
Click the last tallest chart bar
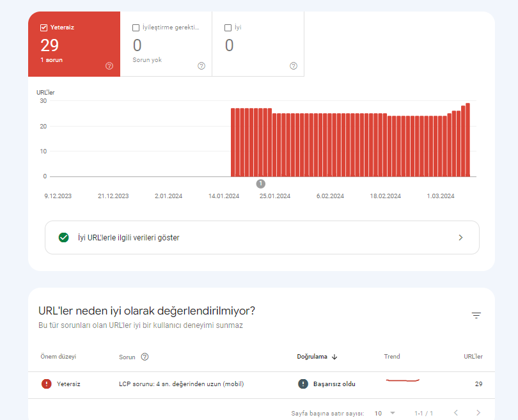click(x=467, y=140)
